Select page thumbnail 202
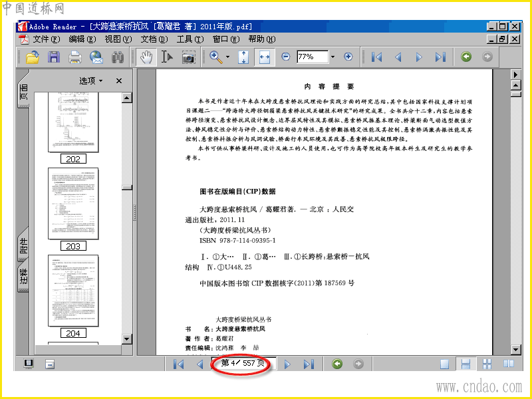This screenshot has width=532, height=399. [x=73, y=122]
